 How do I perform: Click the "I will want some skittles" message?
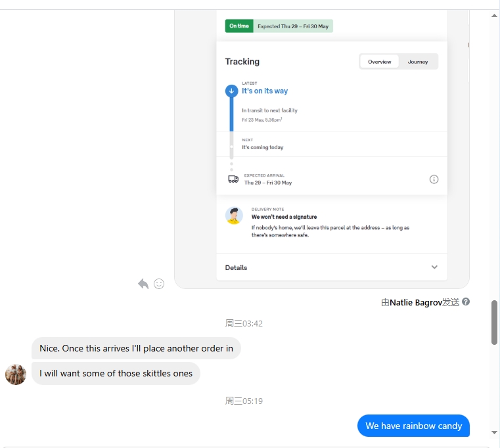[116, 373]
